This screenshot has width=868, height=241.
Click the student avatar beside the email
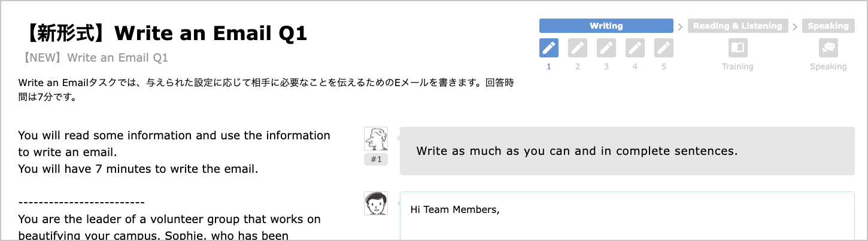[x=376, y=203]
